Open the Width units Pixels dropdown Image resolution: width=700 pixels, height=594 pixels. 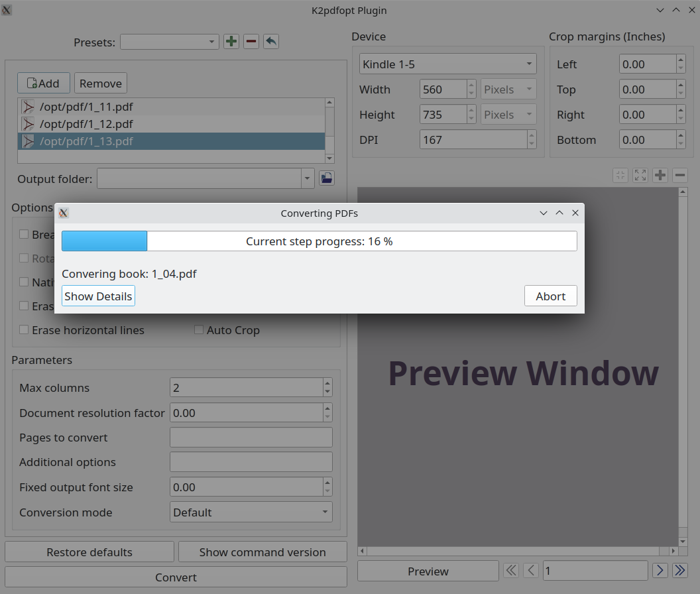508,89
